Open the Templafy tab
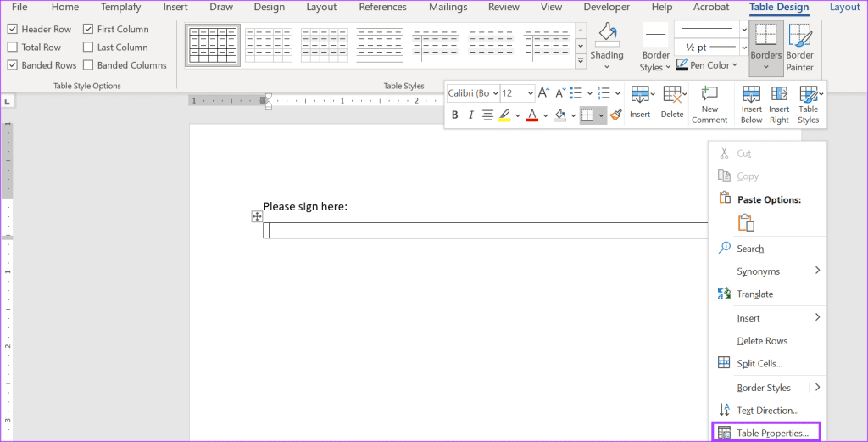Image resolution: width=868 pixels, height=442 pixels. (120, 7)
